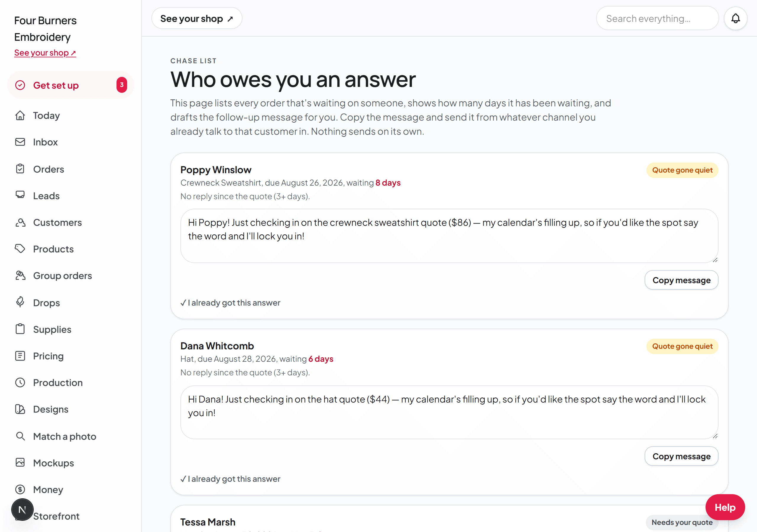Click the red '8 days' waiting text
This screenshot has width=757, height=532.
[388, 183]
